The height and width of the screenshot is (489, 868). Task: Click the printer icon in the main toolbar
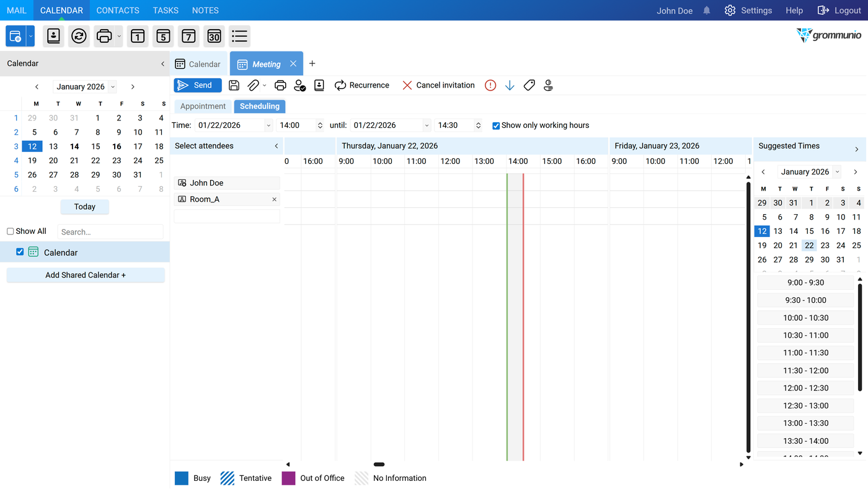[104, 36]
